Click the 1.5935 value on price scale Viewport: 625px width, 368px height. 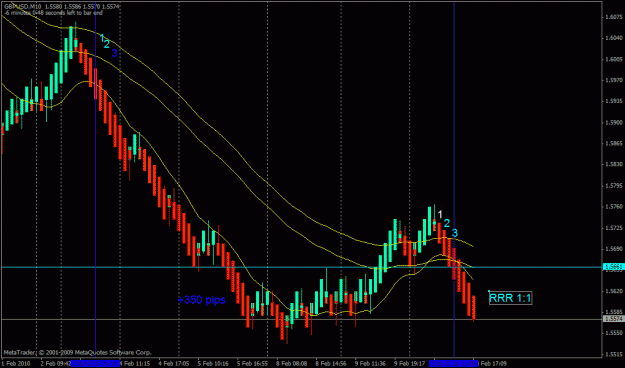(613, 101)
